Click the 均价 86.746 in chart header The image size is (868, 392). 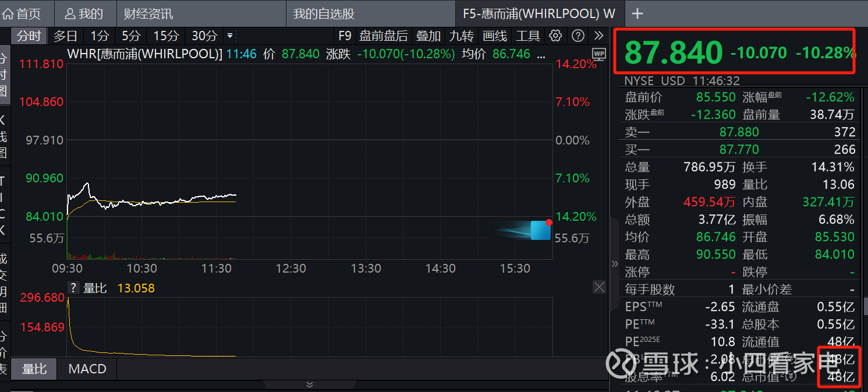(511, 55)
